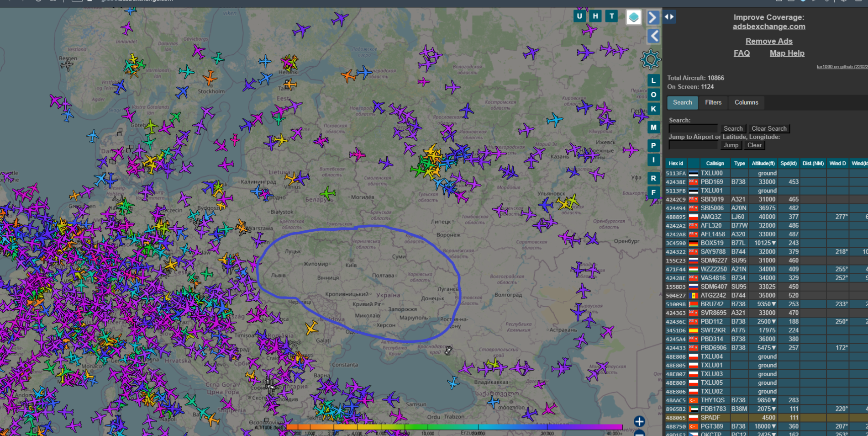
Task: Select the green aircraft near Belarus label
Action: click(327, 193)
